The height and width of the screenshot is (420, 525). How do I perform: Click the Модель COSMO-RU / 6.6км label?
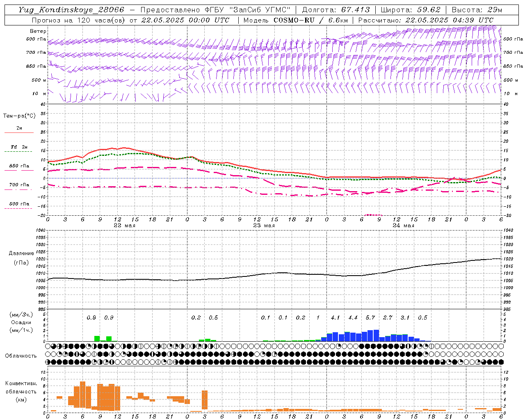pos(295,20)
